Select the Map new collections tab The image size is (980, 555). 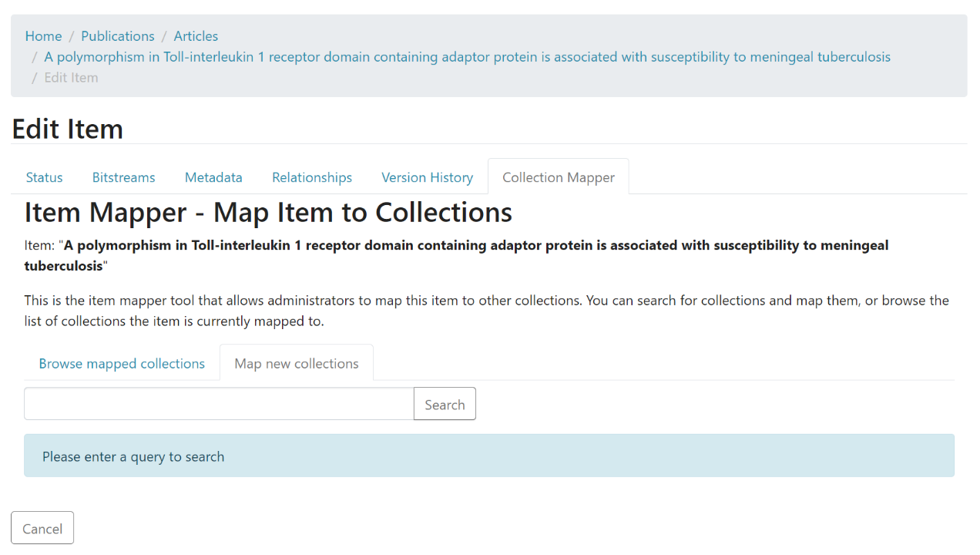[x=297, y=364]
